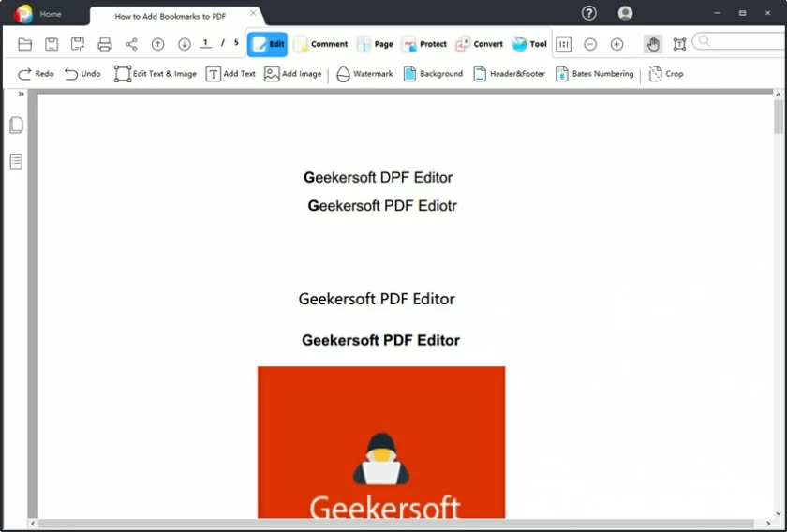The image size is (787, 532).
Task: Open Background options
Action: click(433, 74)
